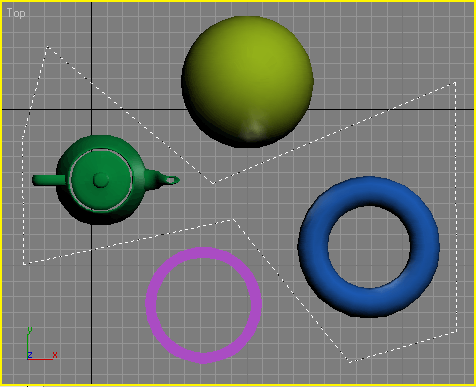Select the green teapot object

pyautogui.click(x=106, y=180)
